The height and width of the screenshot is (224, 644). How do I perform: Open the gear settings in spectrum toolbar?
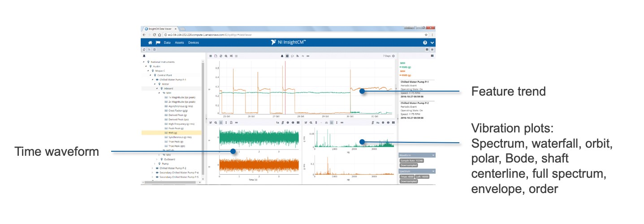383,122
